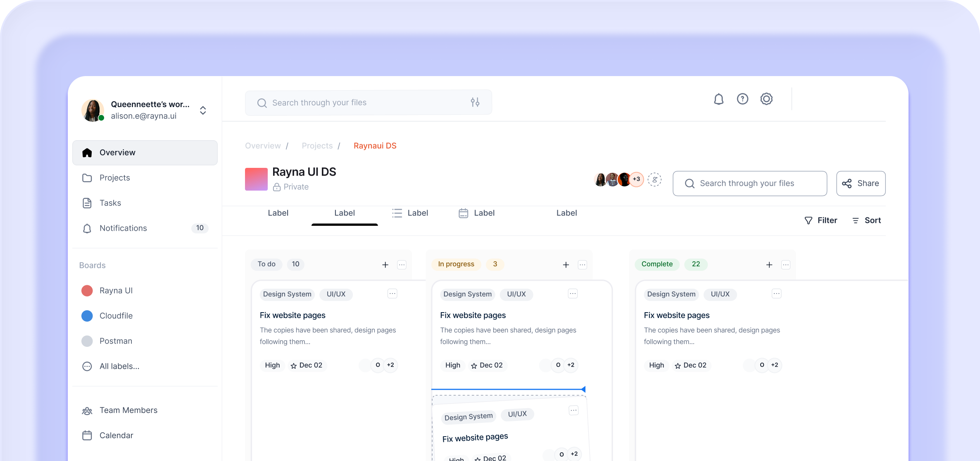Click the help question mark icon
The image size is (980, 461).
[742, 99]
